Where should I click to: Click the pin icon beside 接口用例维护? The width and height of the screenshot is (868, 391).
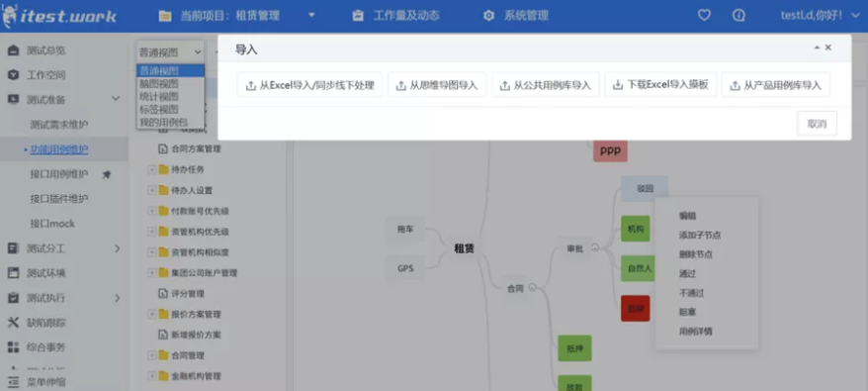(x=107, y=174)
